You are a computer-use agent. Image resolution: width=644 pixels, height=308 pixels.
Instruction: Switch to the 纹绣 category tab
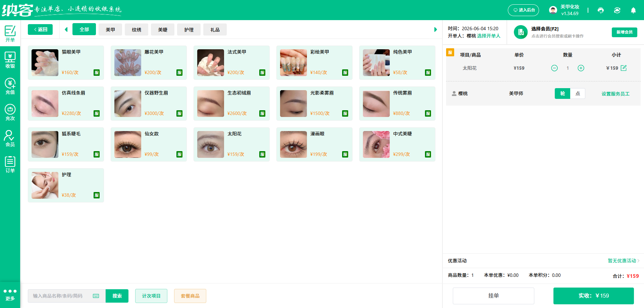click(137, 29)
